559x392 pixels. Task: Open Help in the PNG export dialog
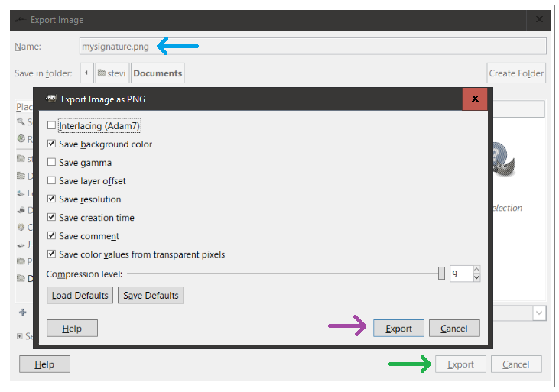(72, 329)
